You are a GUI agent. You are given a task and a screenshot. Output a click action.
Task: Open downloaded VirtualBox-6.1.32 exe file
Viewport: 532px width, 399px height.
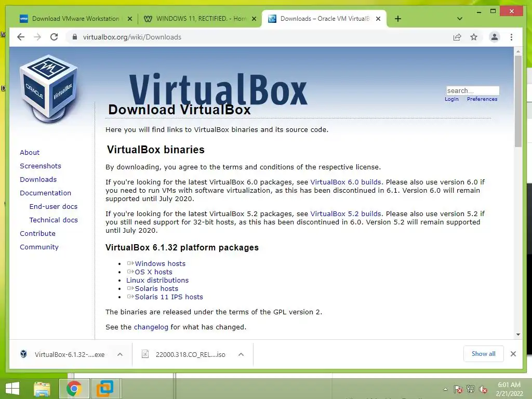point(63,354)
